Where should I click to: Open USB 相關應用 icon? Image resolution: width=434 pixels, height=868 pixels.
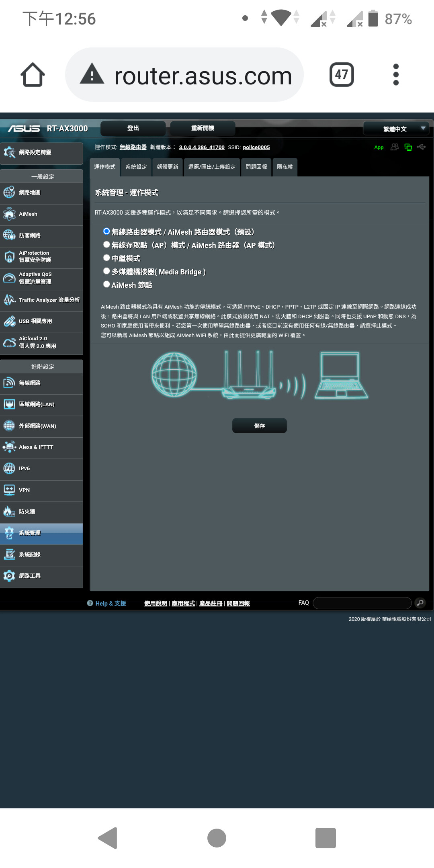tap(9, 321)
